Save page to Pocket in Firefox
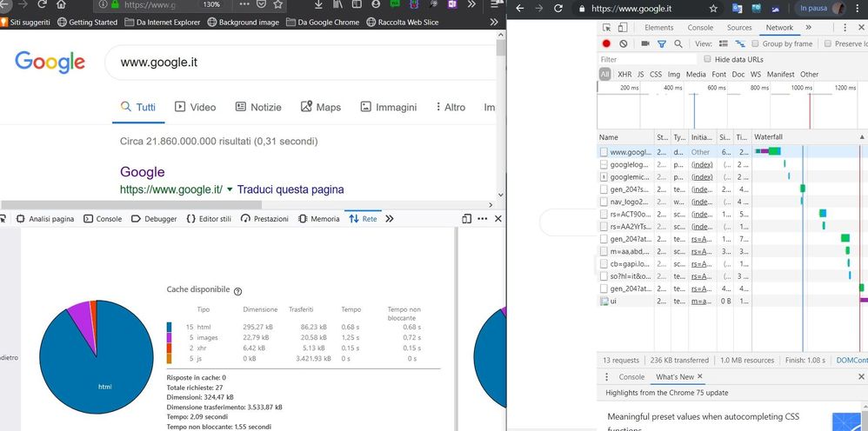 [261, 4]
